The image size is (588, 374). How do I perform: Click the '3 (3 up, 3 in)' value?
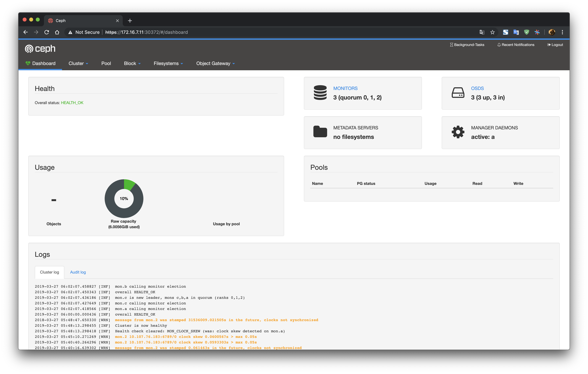point(488,98)
